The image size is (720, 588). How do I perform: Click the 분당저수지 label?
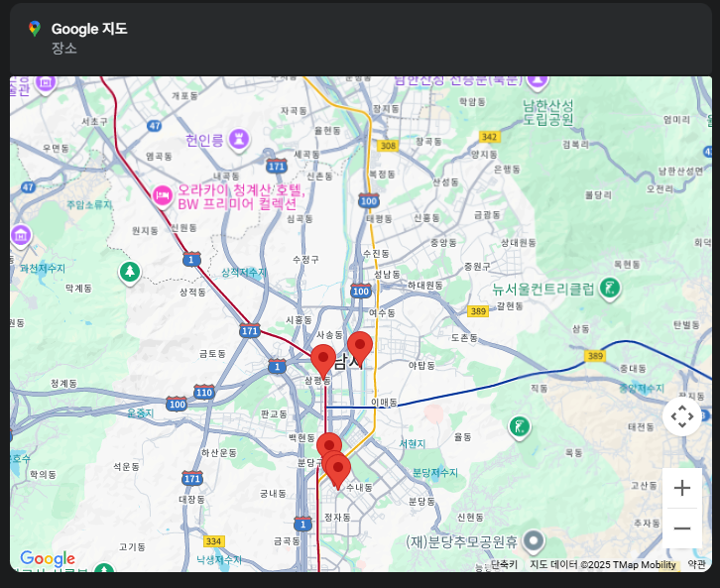click(434, 472)
